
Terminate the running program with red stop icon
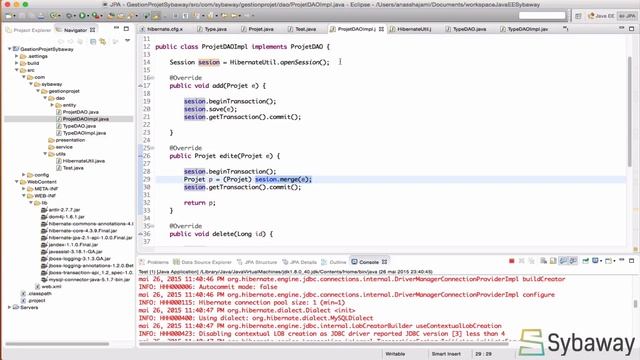click(511, 261)
